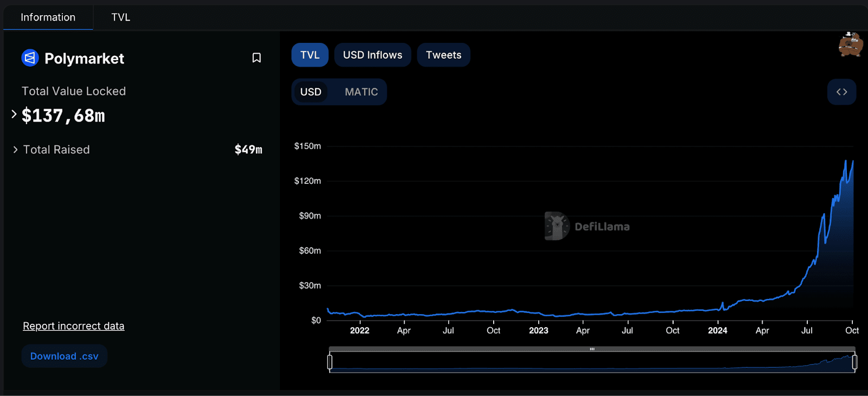The height and width of the screenshot is (396, 868).
Task: Click the range slider top drag bar
Action: 592,349
